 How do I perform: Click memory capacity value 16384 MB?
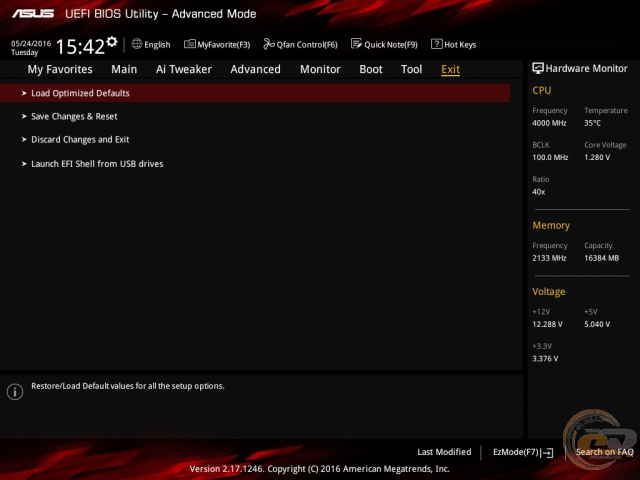[602, 258]
